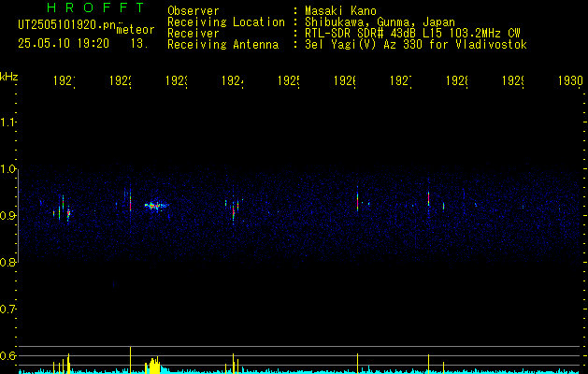Click the 1924 time axis marker
The image size is (588, 374).
pos(233,80)
